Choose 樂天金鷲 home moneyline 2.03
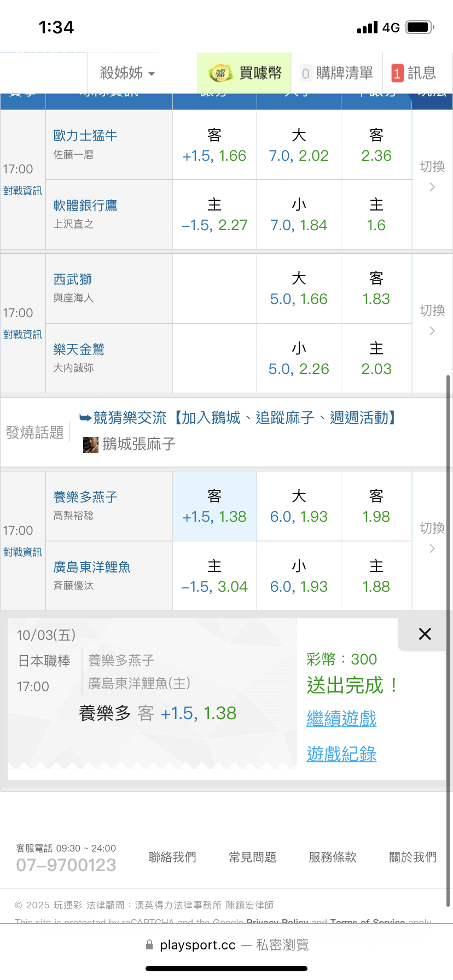This screenshot has width=453, height=980. 376,359
